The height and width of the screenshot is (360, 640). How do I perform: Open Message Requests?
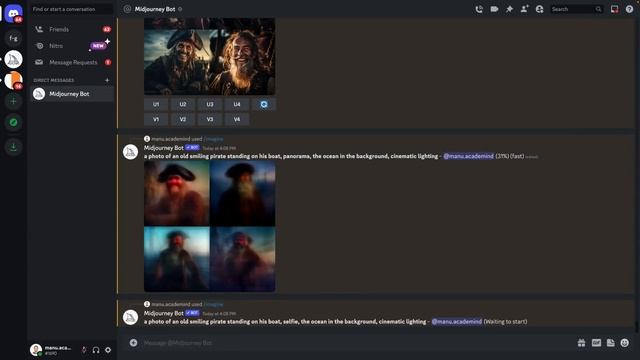[72, 62]
